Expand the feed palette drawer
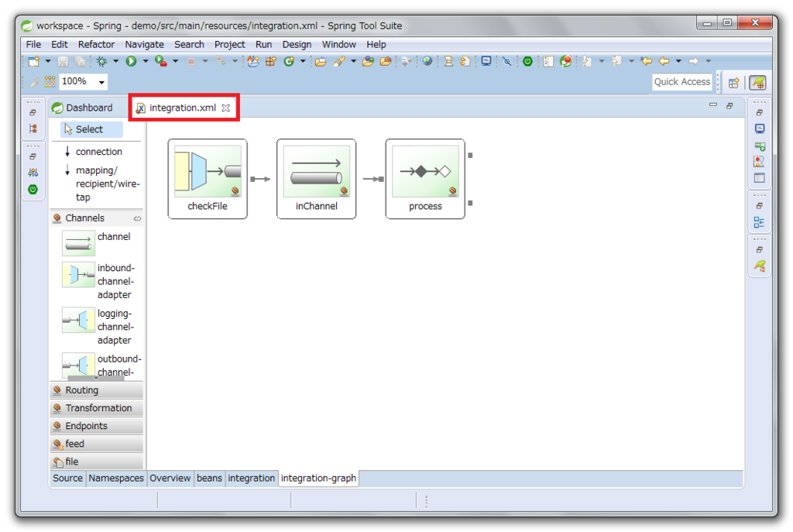Image resolution: width=793 pixels, height=532 pixels. (97, 444)
